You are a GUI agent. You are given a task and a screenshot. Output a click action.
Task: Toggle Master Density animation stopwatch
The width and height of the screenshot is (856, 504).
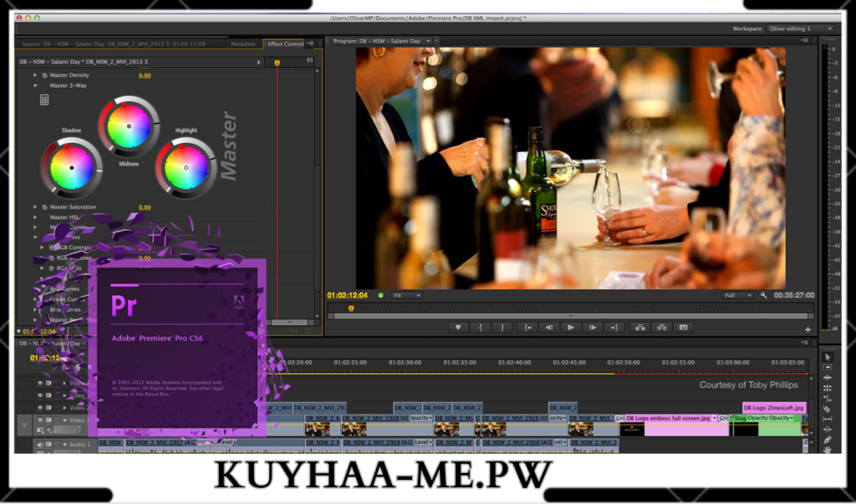[44, 75]
